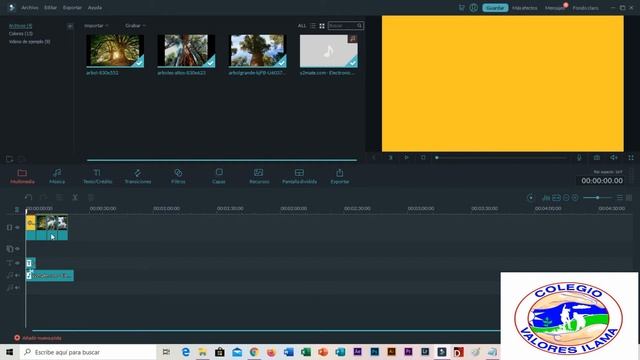Open the edit settings icon in timeline toolbar

tap(59, 198)
